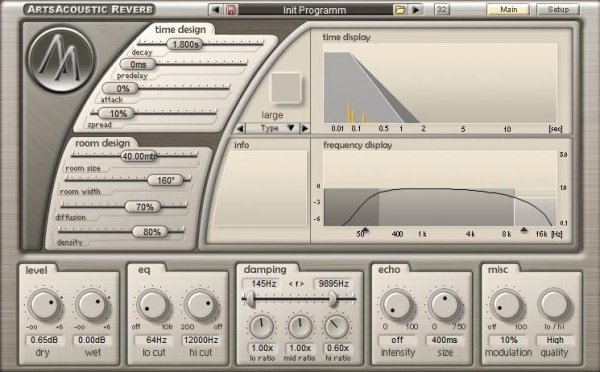The width and height of the screenshot is (600, 372).
Task: Click the high frequency marker triangle near 16k
Action: pyautogui.click(x=523, y=230)
